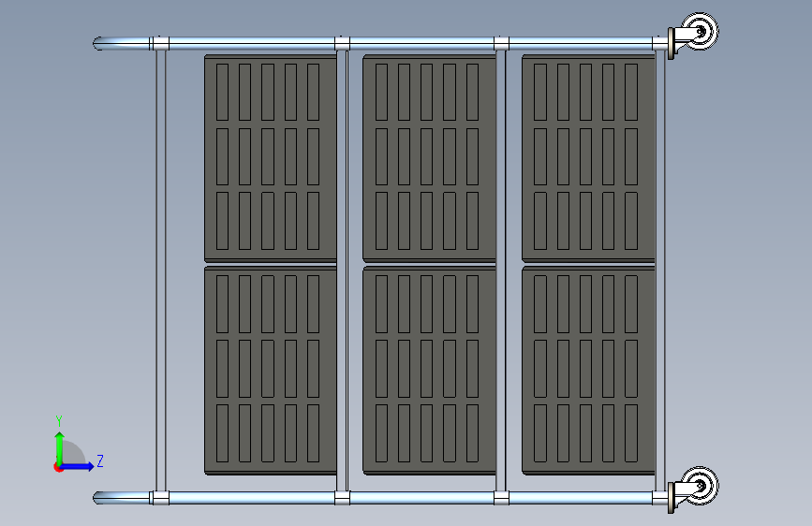
Task: Pick the upper grating panel in the middle column
Action: click(x=429, y=158)
